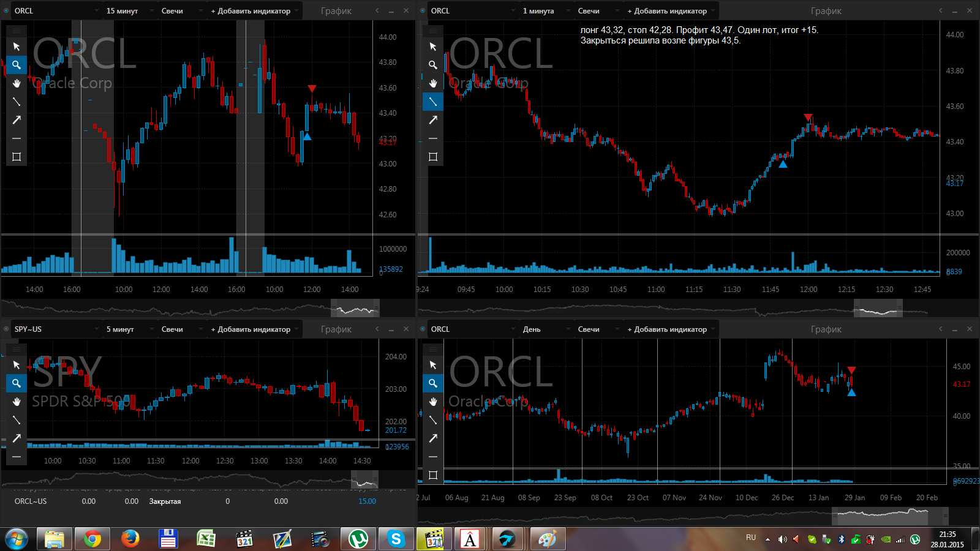This screenshot has height=551, width=980.
Task: Select horizontal line tool in ORCL 15-minute chart
Action: click(x=17, y=138)
